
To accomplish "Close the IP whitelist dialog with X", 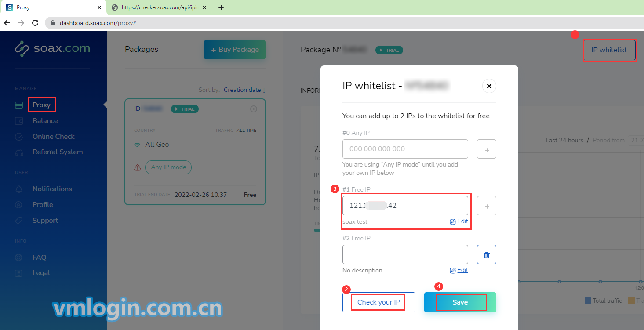I will (489, 86).
